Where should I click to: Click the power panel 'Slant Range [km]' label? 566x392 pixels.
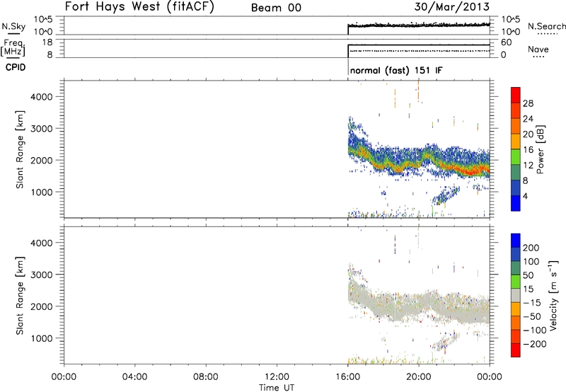click(x=20, y=149)
